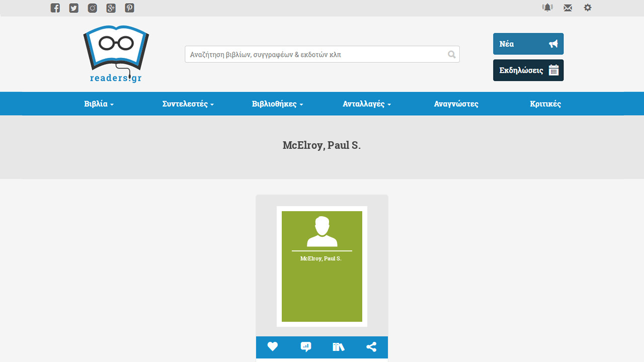The height and width of the screenshot is (362, 644).
Task: Go to the Κριτικές menu item
Action: [545, 104]
